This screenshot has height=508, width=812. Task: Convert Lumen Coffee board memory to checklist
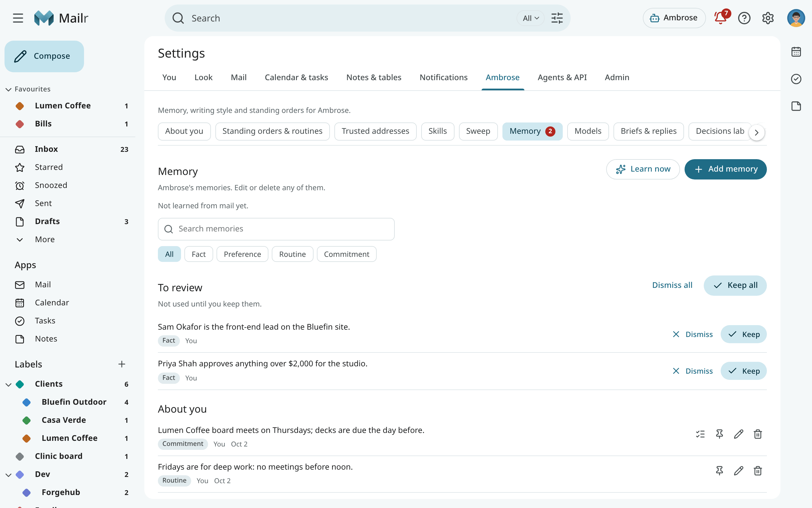click(700, 434)
